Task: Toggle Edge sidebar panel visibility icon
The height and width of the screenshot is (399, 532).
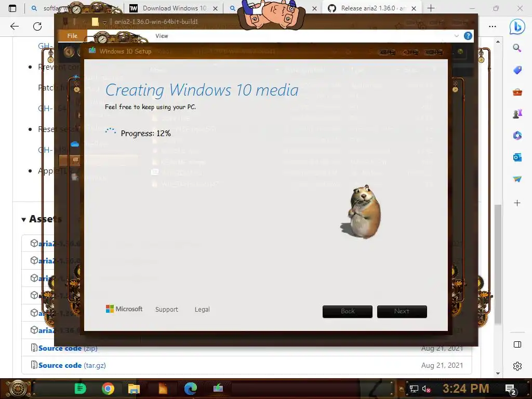Action: pos(517,344)
